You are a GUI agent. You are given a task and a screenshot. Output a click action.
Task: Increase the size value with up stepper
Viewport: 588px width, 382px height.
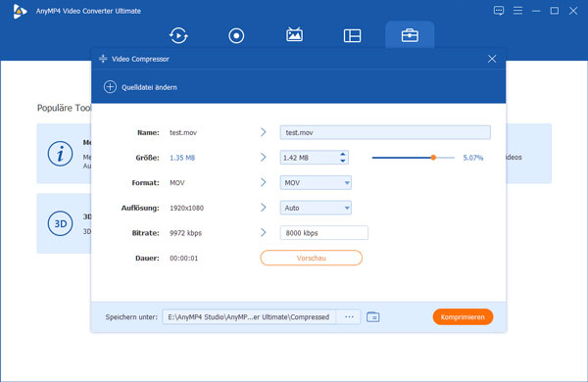343,154
